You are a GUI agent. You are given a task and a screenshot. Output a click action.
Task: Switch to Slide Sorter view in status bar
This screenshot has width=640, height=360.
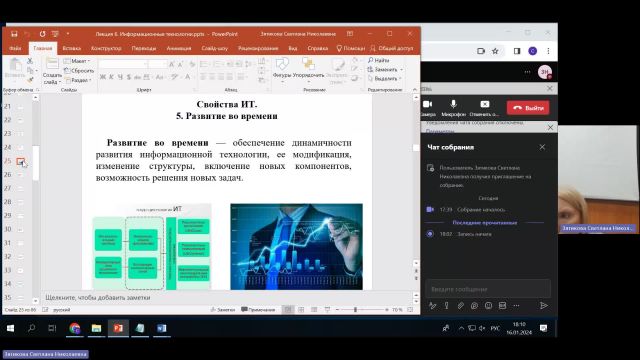click(301, 310)
